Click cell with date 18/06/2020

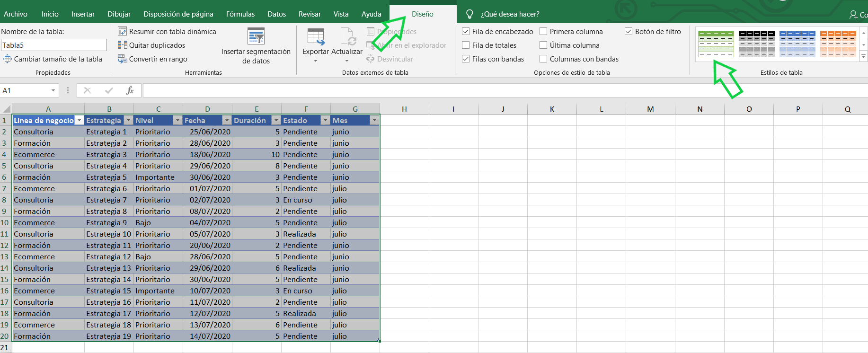click(x=207, y=154)
